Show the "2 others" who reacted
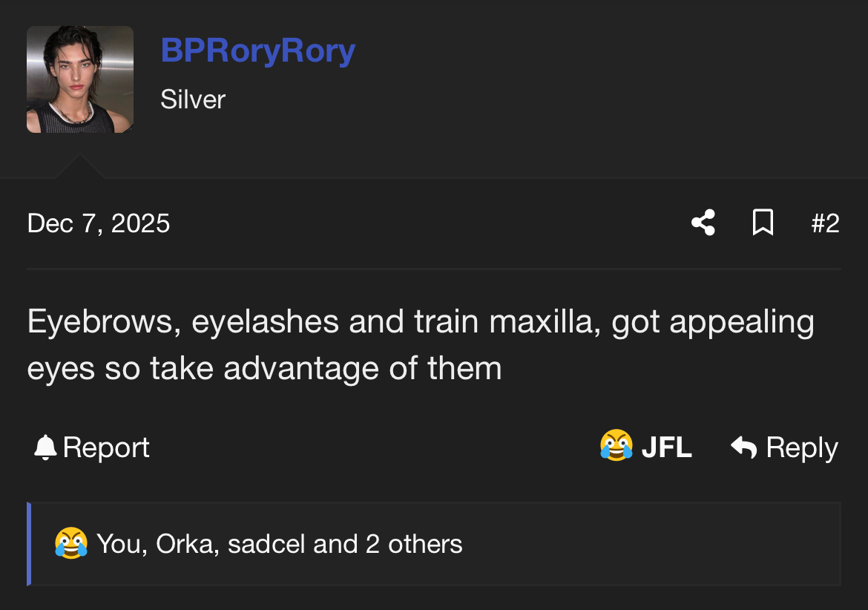The image size is (868, 610). click(414, 544)
